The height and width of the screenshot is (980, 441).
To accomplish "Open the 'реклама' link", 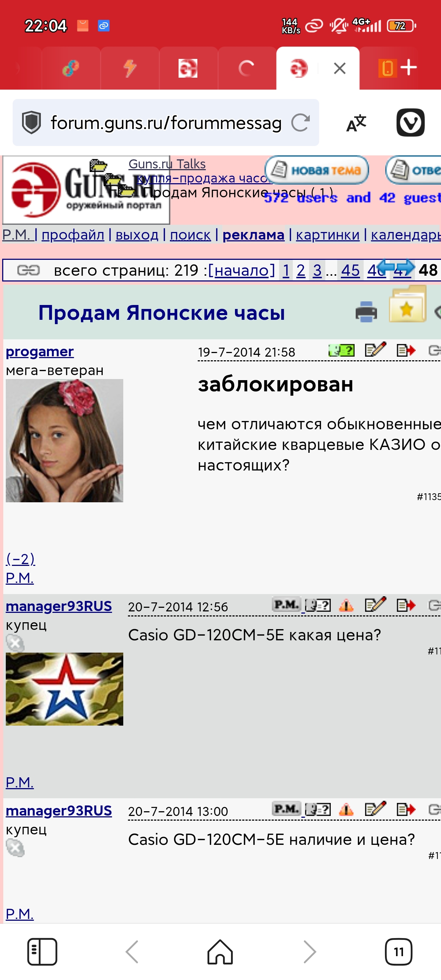I will point(253,235).
